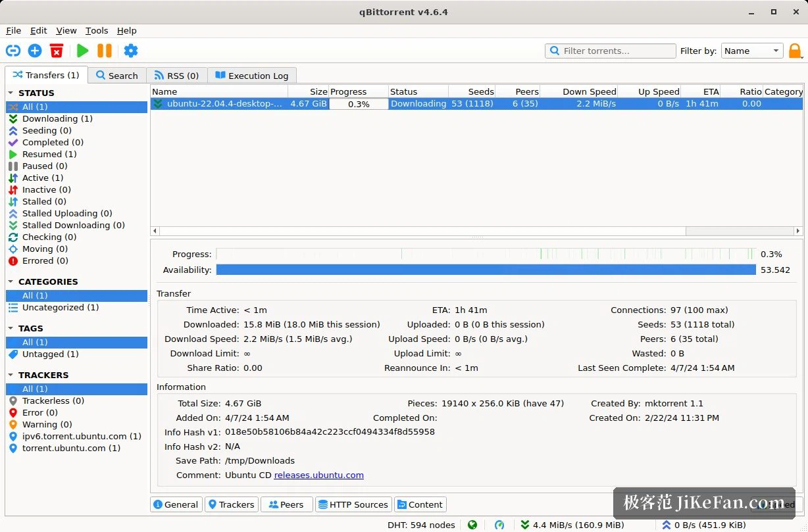Select the Errored (0) status filter
The height and width of the screenshot is (532, 808).
(x=76, y=260)
